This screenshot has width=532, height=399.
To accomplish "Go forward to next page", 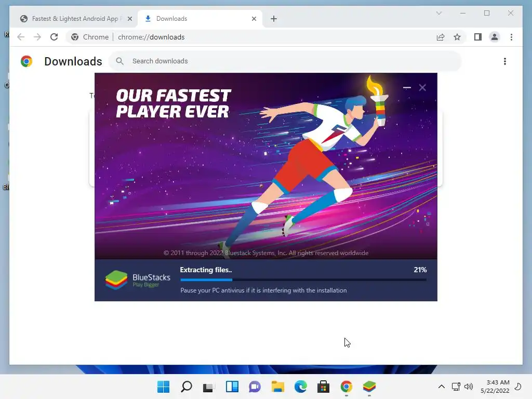I will 37,37.
